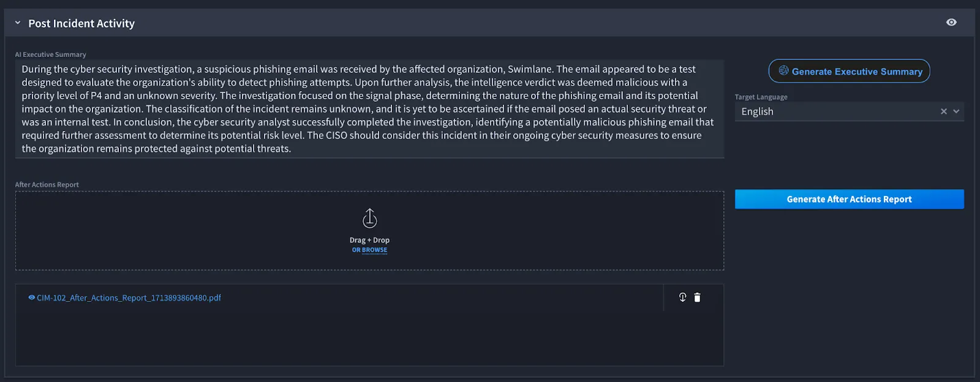Open the Target Language dropdown arrow
Viewport: 980px width, 382px height.
coord(956,111)
